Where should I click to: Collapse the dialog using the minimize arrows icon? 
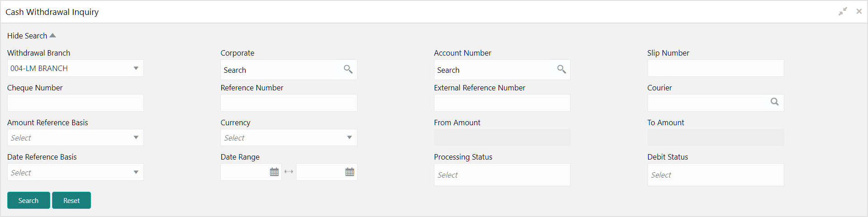pos(843,11)
